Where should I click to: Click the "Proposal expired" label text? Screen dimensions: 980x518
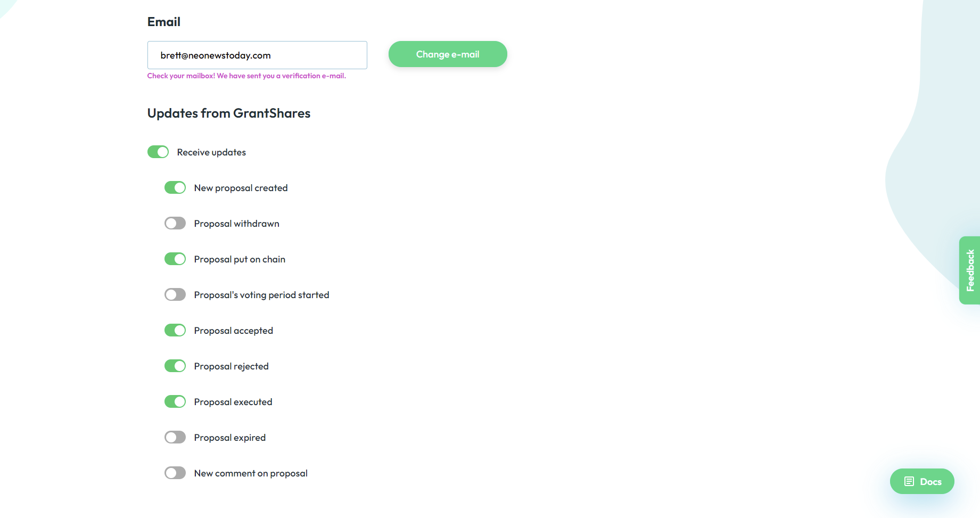click(229, 438)
